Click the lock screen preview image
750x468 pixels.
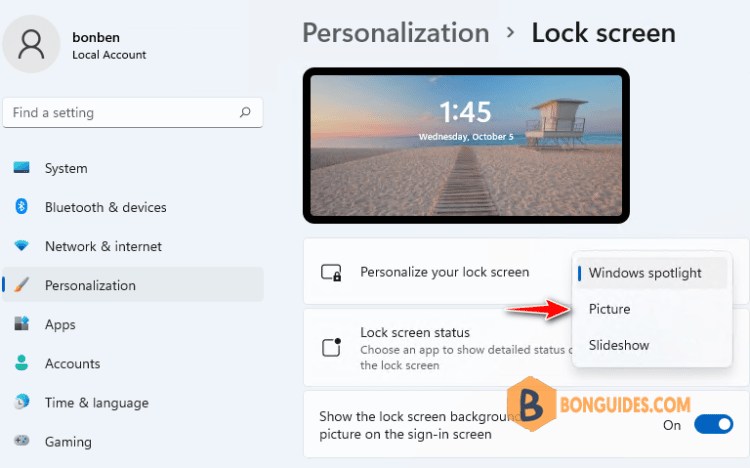coord(466,145)
